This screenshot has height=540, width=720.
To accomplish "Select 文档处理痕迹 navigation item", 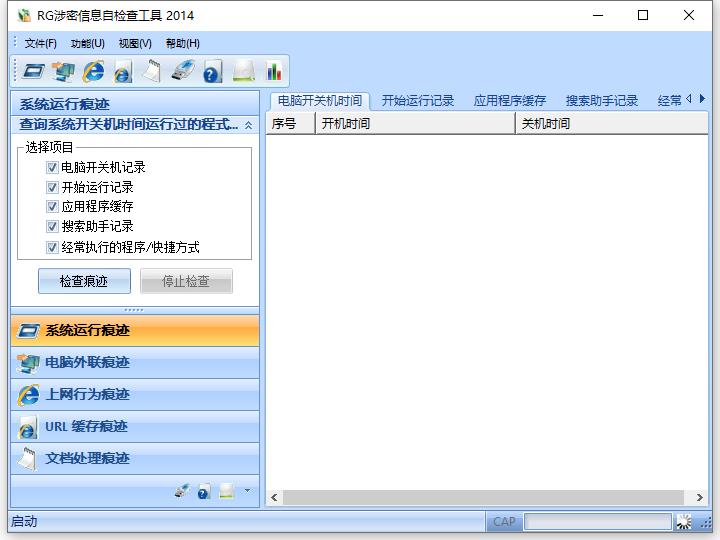I will [135, 458].
